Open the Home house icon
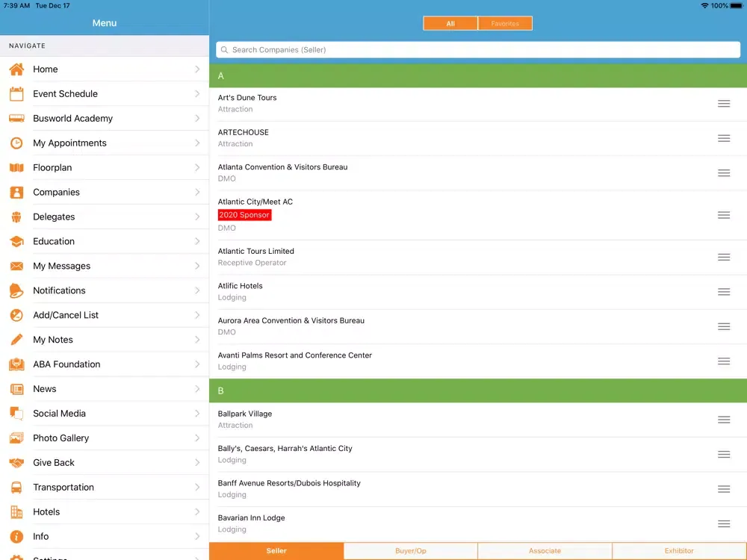Viewport: 747px width, 560px height. click(x=16, y=69)
